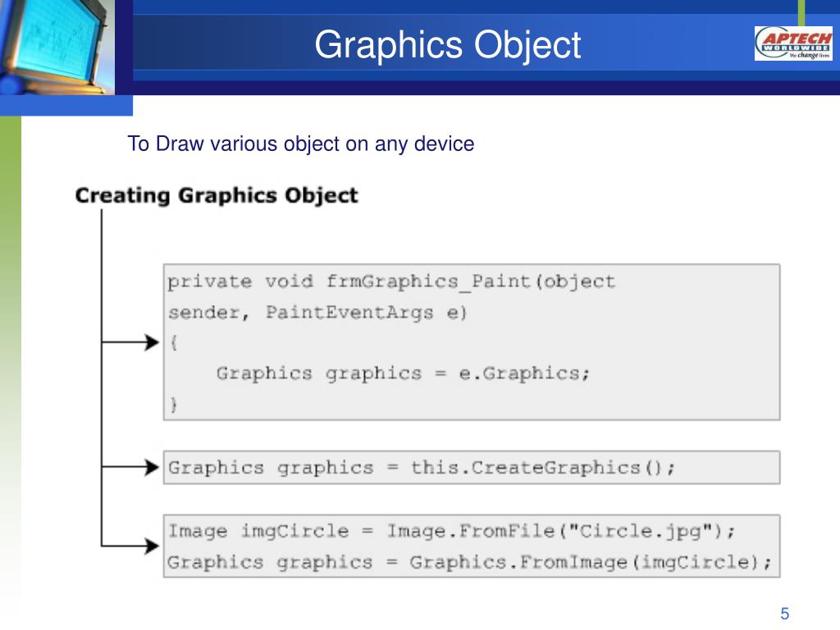Click the code "Graphics graphics = this.CreateGraphics();"
This screenshot has height=630, width=840.
422,468
